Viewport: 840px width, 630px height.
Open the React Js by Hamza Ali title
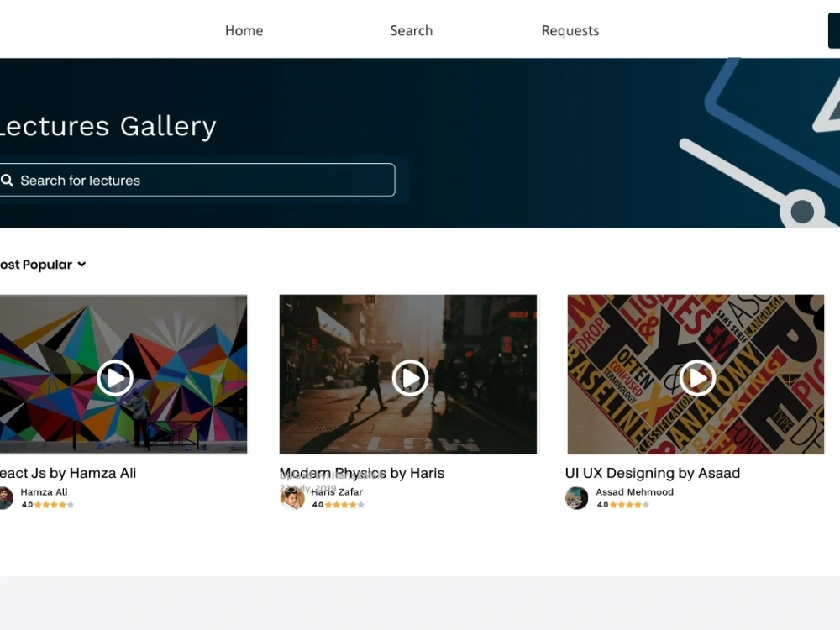67,473
